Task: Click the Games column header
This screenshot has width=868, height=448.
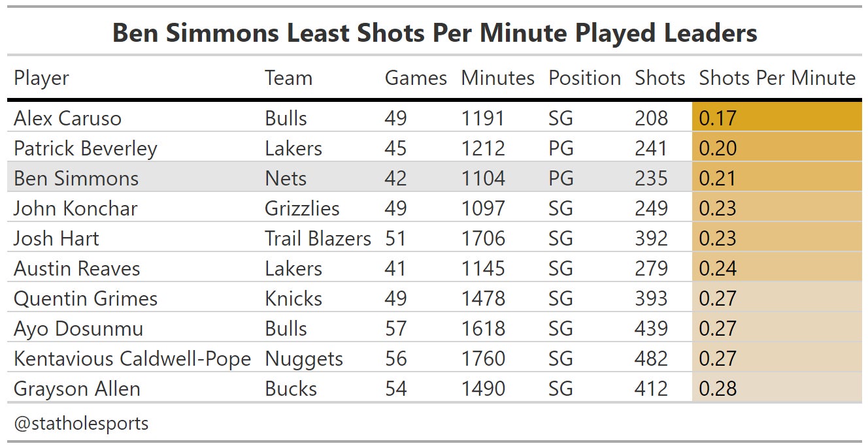Action: pyautogui.click(x=416, y=78)
